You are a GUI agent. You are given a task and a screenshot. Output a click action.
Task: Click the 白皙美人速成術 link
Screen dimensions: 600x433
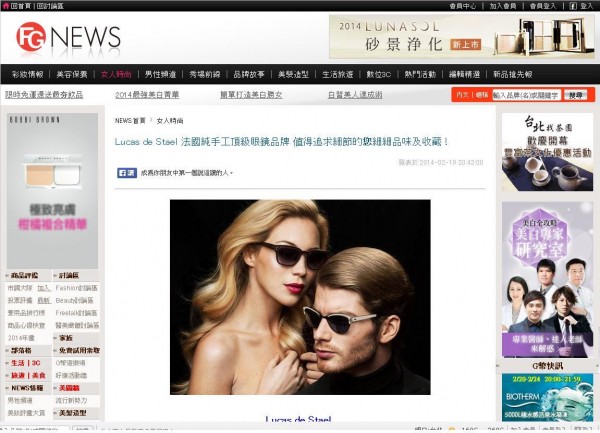[355, 94]
